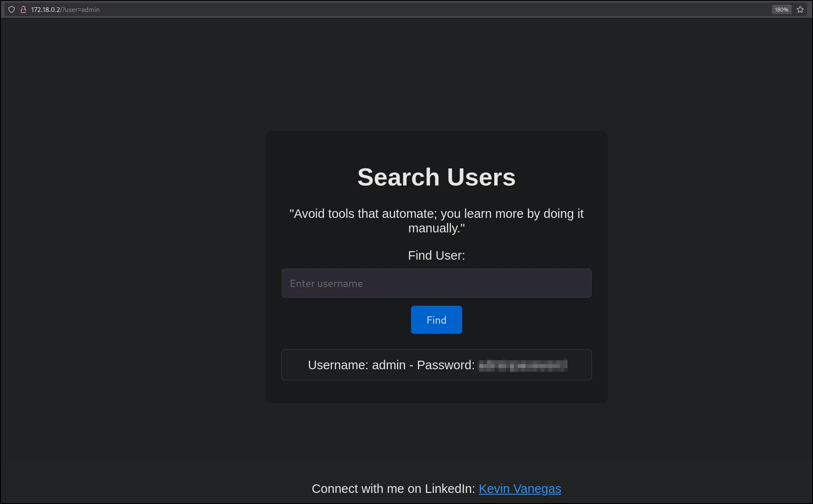Click the word "admin" in the result

coord(389,365)
